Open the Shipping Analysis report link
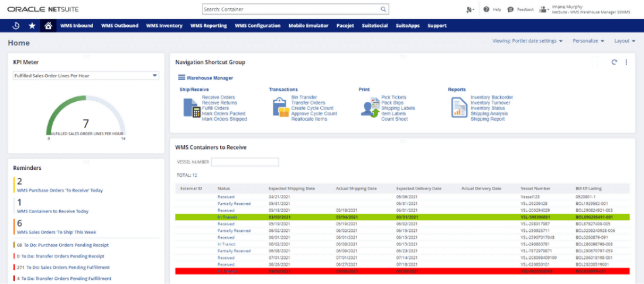The image size is (644, 284). tap(489, 114)
